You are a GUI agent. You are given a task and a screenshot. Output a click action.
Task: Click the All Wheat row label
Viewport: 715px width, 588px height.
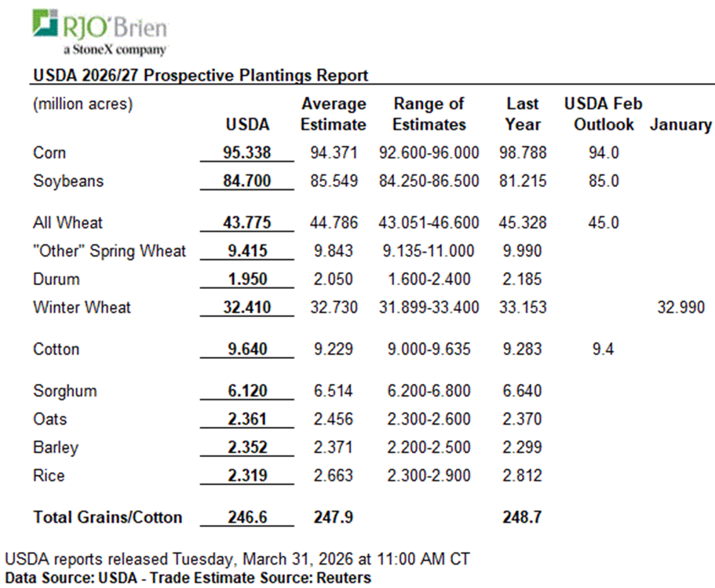tap(68, 223)
